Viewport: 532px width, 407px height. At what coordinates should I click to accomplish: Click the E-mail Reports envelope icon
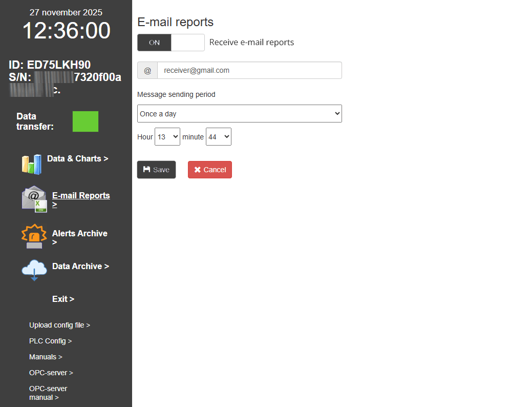34,199
